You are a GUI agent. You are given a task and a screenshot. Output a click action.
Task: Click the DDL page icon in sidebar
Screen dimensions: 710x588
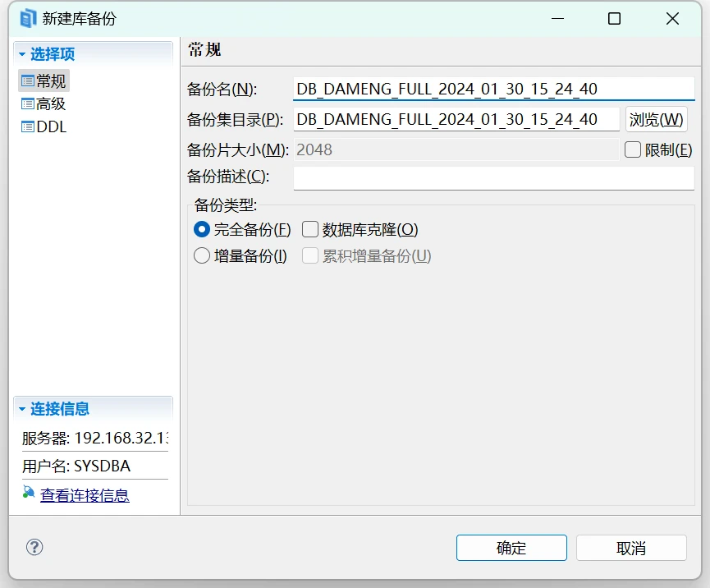click(27, 126)
